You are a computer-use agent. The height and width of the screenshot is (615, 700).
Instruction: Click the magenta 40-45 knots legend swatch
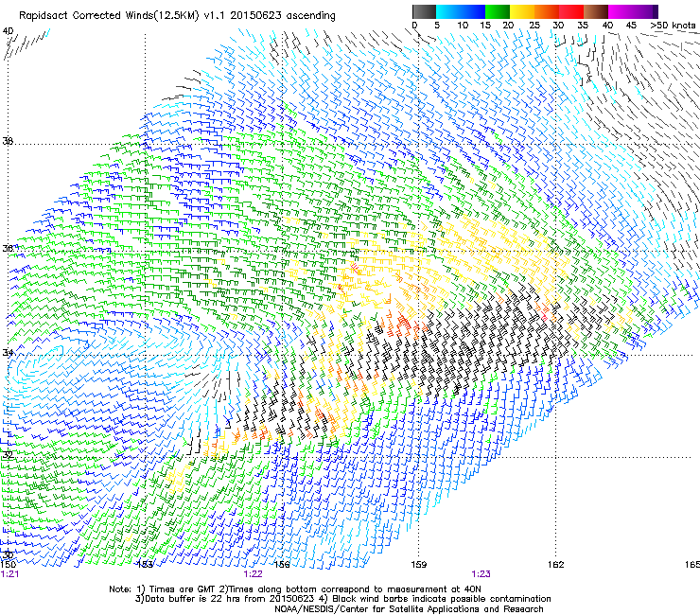click(x=621, y=11)
